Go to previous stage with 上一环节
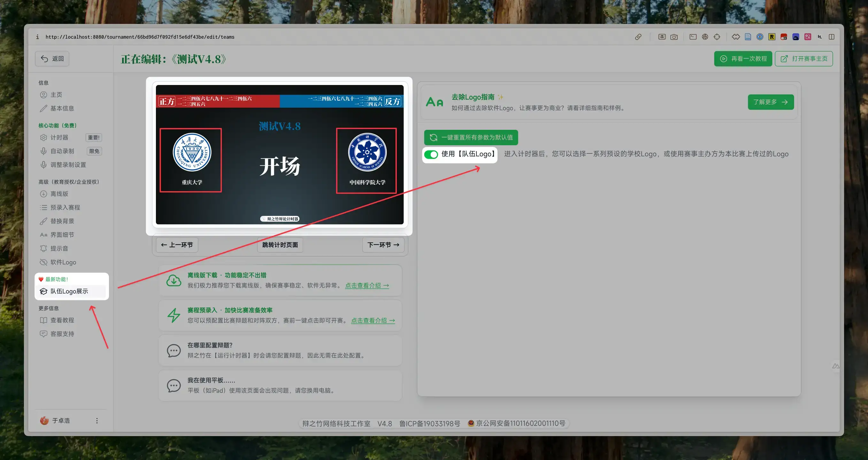 (x=177, y=245)
